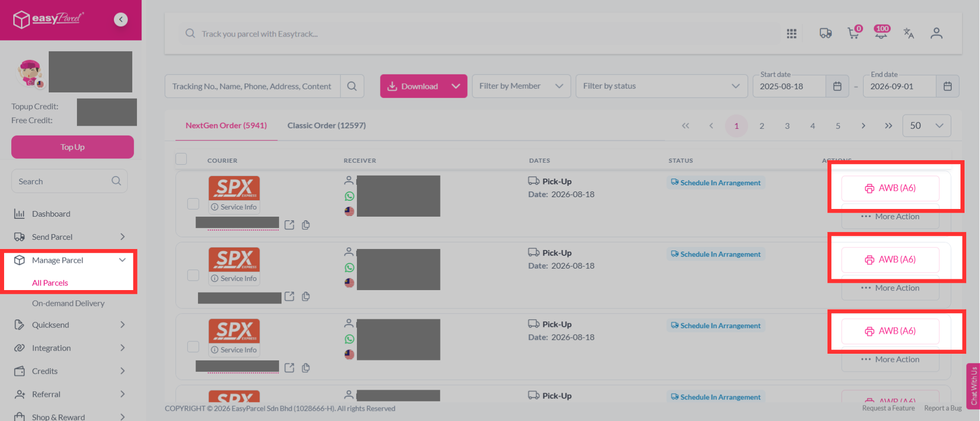This screenshot has width=980, height=421.
Task: Tick the select-all checkbox in table header
Action: coord(181,159)
